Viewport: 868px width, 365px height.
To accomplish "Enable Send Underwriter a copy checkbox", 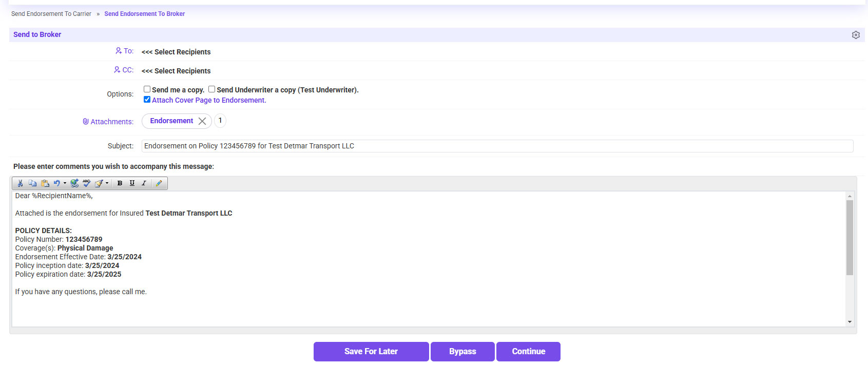I will pos(211,89).
